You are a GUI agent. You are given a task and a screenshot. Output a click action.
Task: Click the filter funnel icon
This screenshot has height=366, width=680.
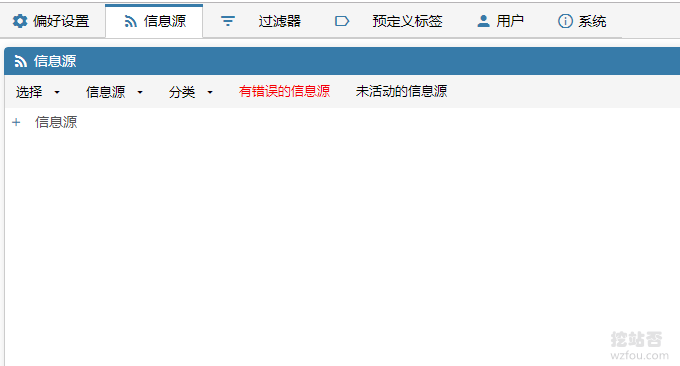(228, 21)
